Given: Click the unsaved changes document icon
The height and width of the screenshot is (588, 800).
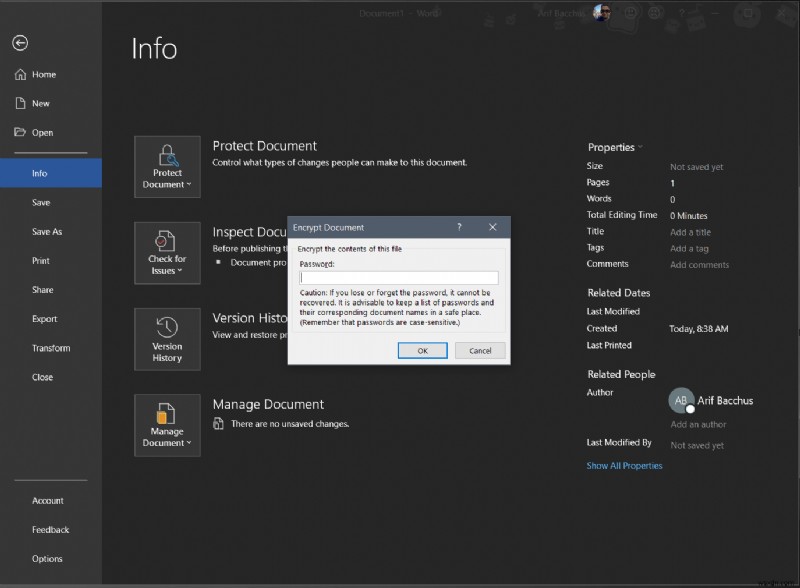Looking at the screenshot, I should point(218,424).
